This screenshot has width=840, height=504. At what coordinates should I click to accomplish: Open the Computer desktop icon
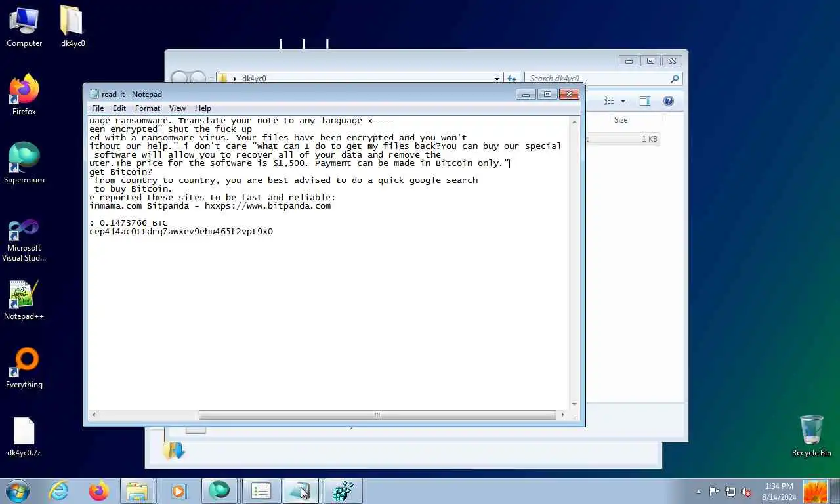pyautogui.click(x=24, y=27)
